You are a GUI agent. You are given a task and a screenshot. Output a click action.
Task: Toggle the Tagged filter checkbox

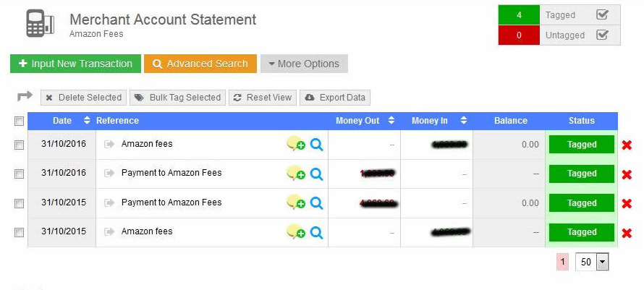pos(602,14)
